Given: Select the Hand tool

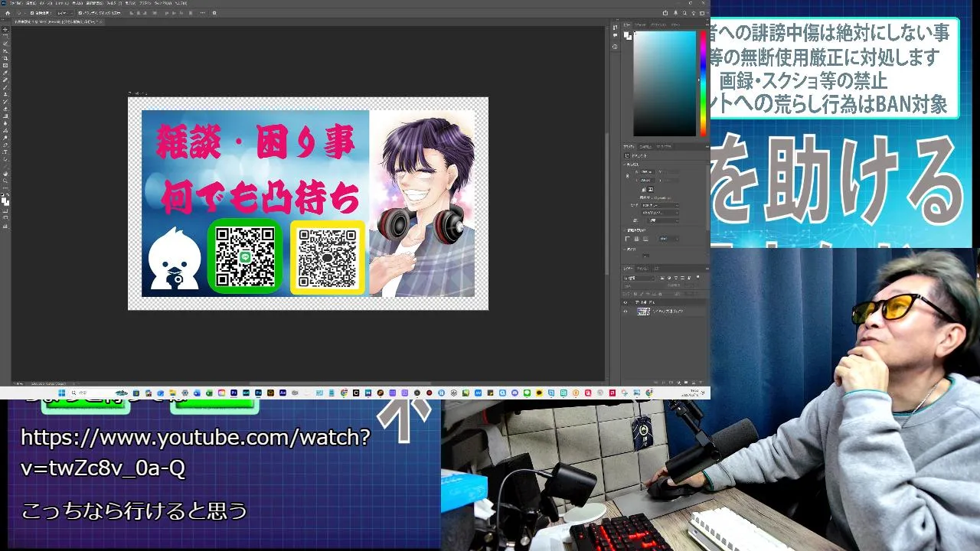Looking at the screenshot, I should (5, 174).
